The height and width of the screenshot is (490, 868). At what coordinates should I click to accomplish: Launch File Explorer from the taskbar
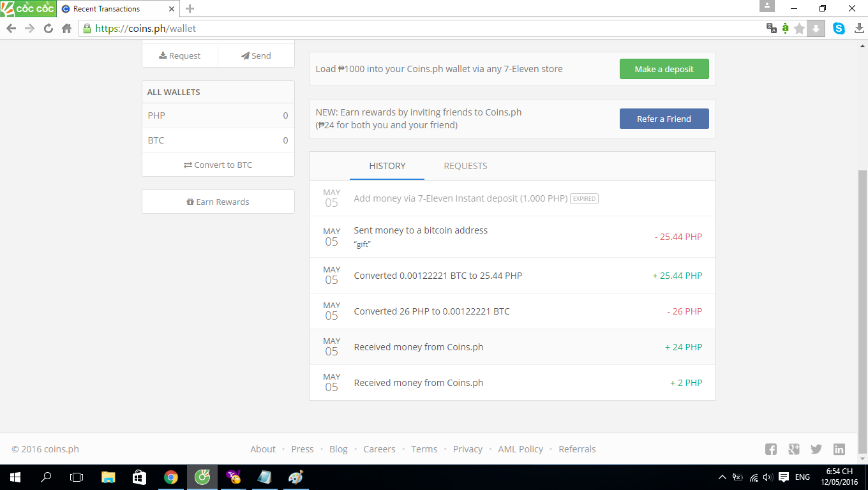tap(108, 477)
